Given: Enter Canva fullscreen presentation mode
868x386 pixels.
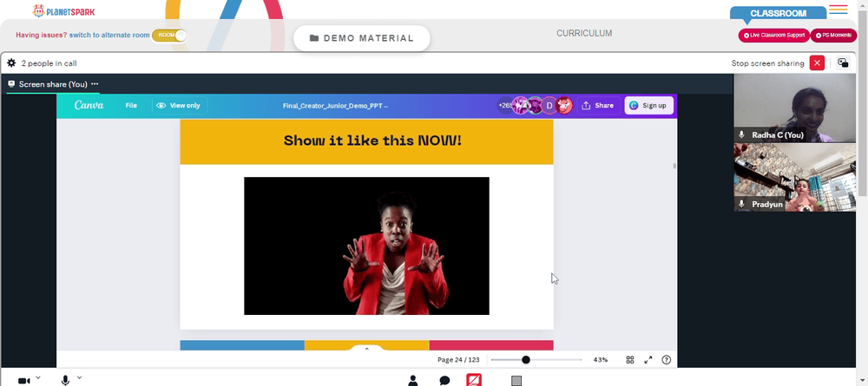Looking at the screenshot, I should click(648, 359).
